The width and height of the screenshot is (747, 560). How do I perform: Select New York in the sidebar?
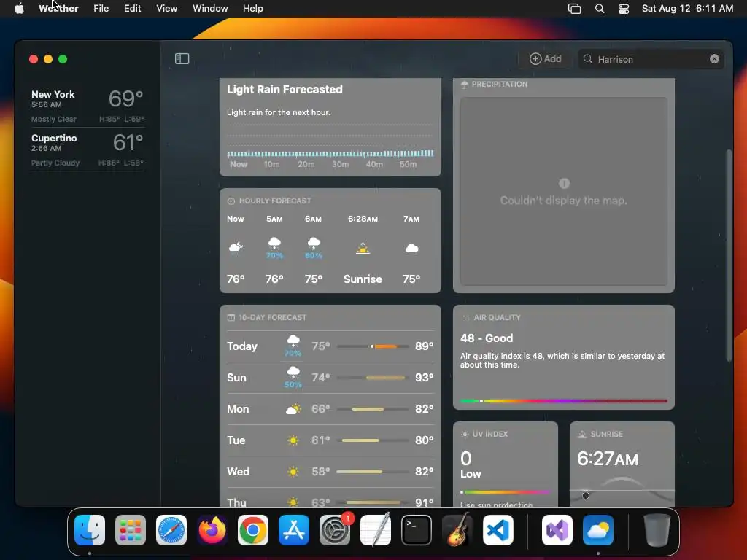point(88,106)
